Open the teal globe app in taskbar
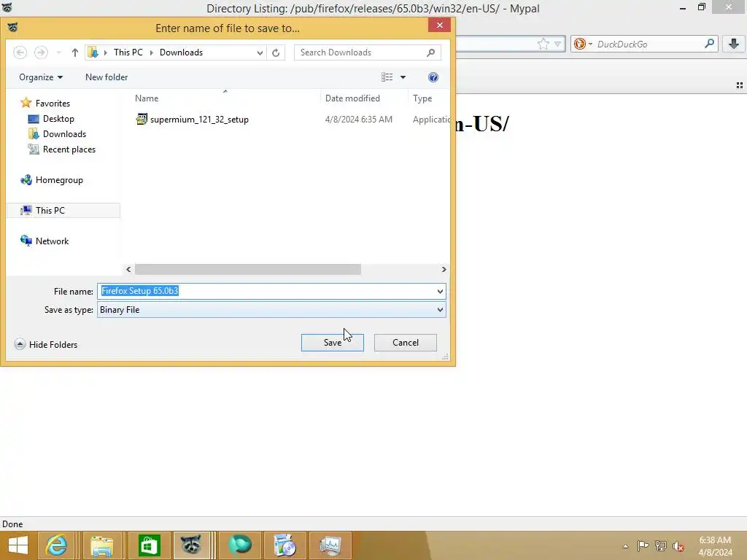Viewport: 747px width, 560px height. pyautogui.click(x=240, y=545)
